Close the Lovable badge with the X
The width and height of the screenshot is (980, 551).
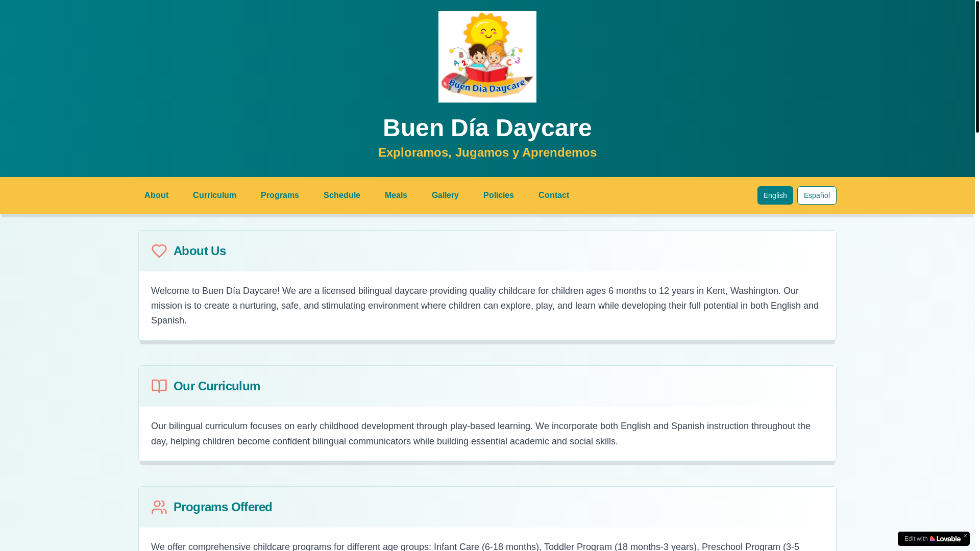[965, 536]
